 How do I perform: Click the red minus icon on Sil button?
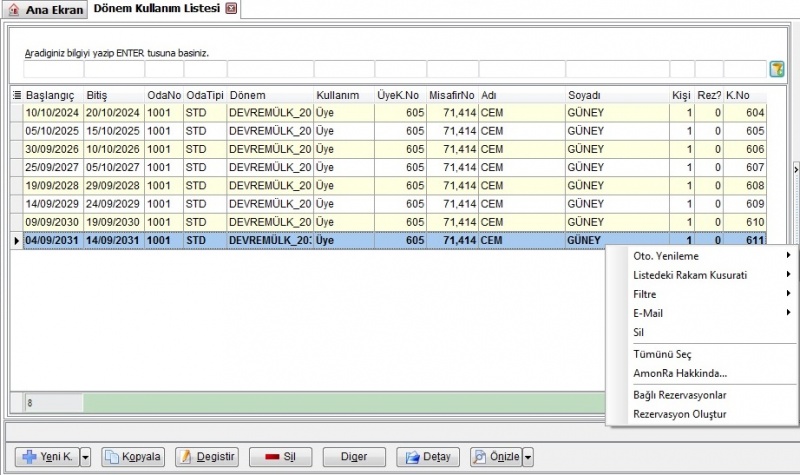[x=272, y=457]
